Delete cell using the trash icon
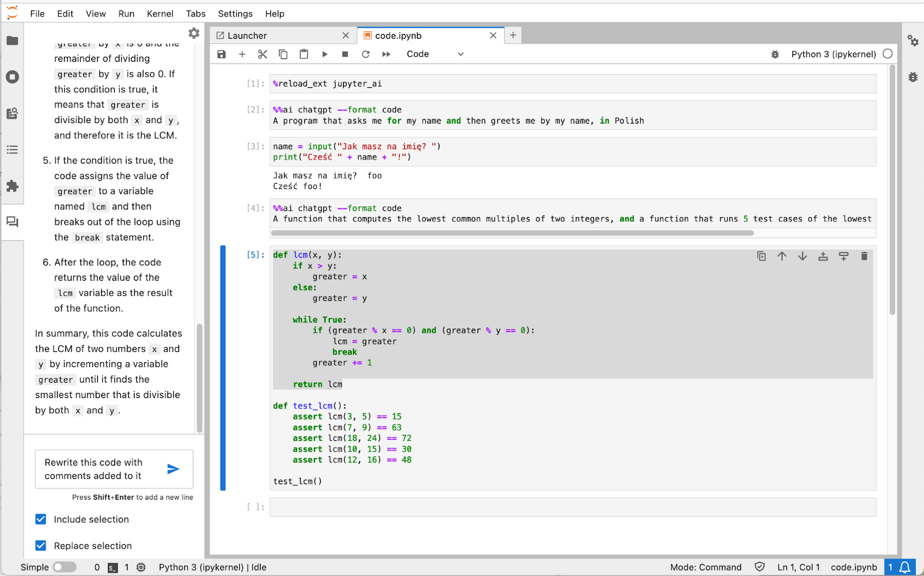Viewport: 924px width, 576px height. pyautogui.click(x=864, y=257)
